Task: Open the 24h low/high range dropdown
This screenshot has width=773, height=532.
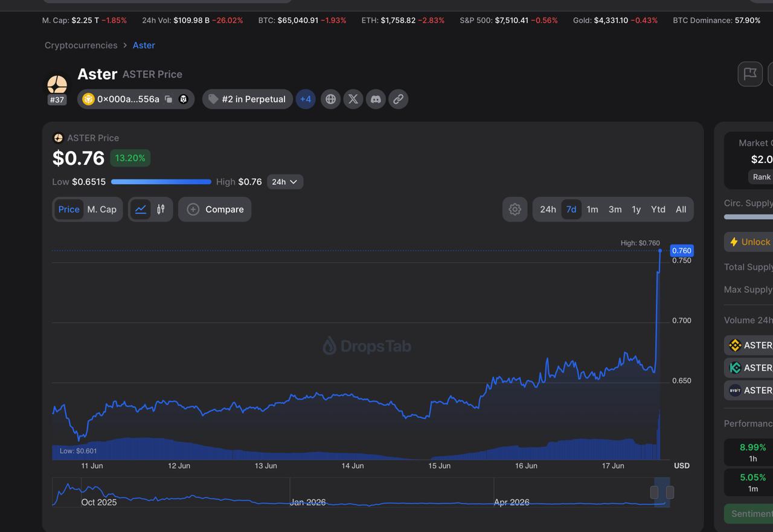Action: pyautogui.click(x=285, y=182)
